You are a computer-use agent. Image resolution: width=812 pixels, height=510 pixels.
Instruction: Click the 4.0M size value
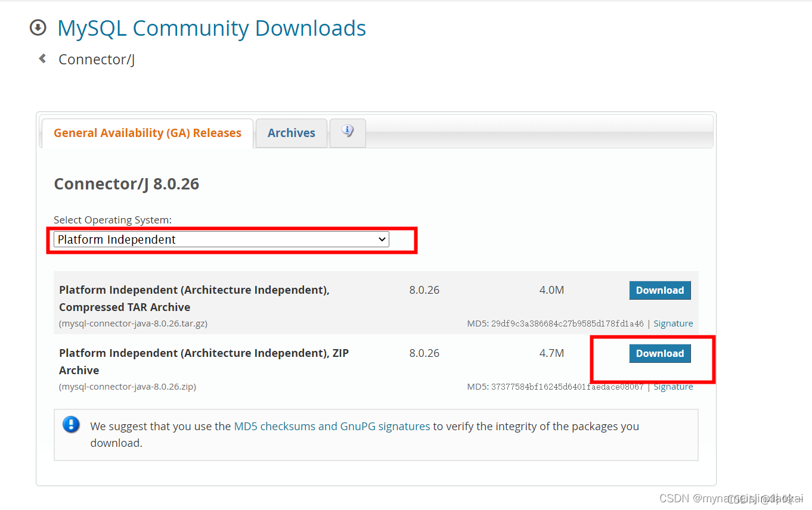(551, 290)
